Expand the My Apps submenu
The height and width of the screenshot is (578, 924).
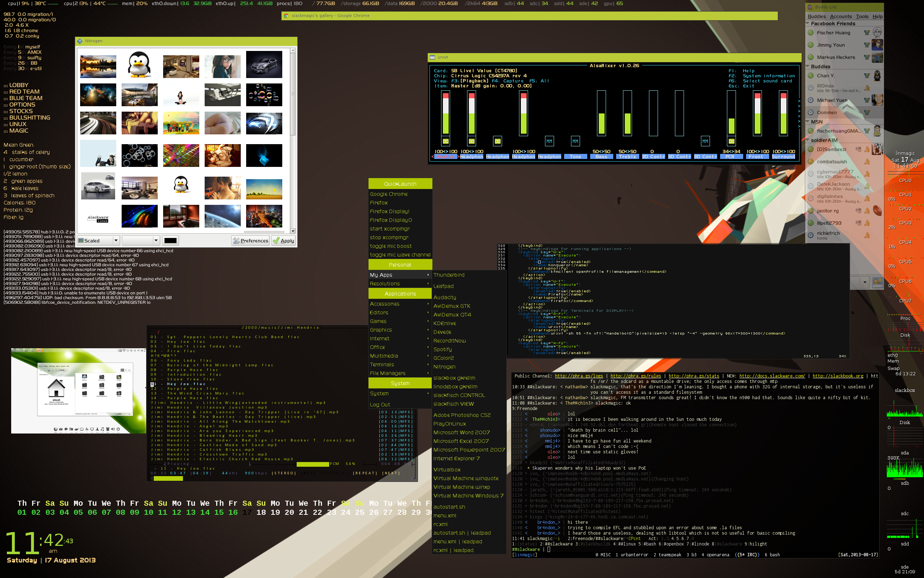400,275
